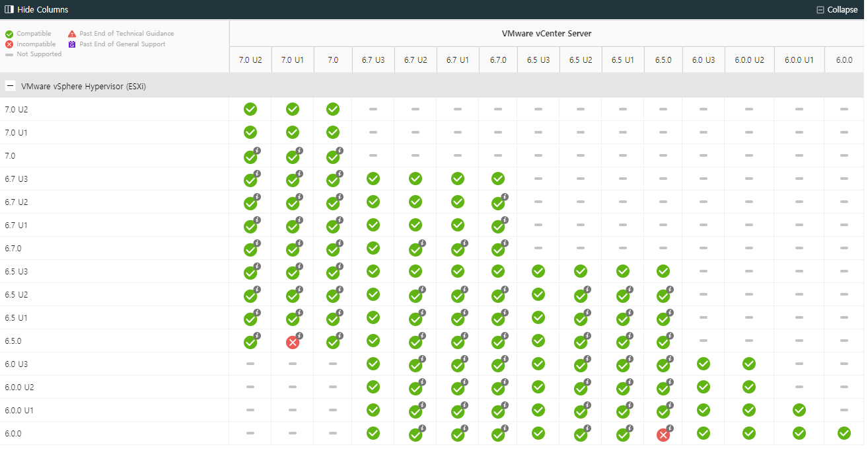Click the VMware vCenter Server header
The image size is (868, 449).
(546, 33)
